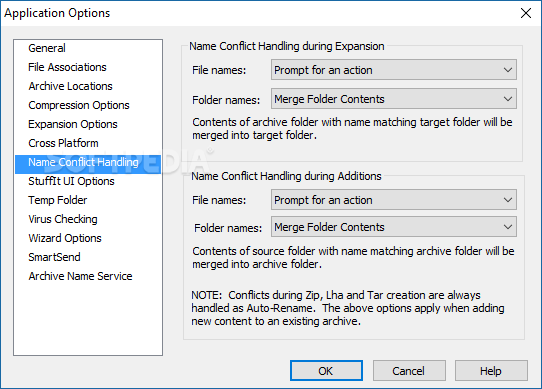
Task: Open Compression Options category
Action: click(79, 105)
